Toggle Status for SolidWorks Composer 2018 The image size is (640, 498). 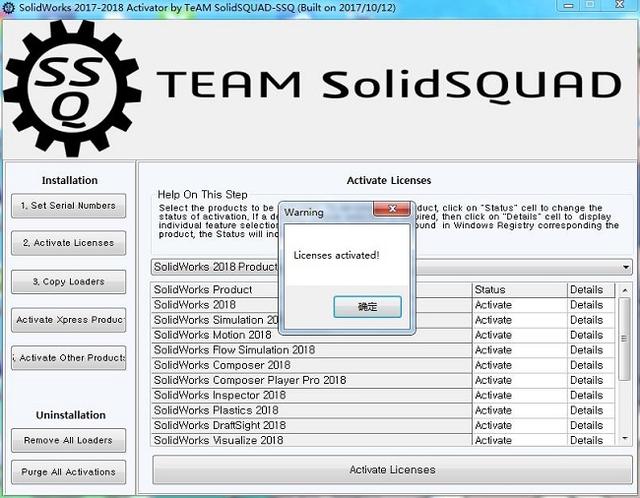520,365
